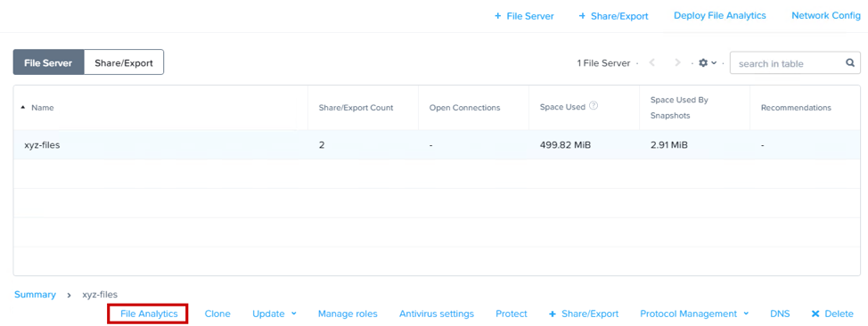Click search in table field
The height and width of the screenshot is (326, 868).
point(795,63)
